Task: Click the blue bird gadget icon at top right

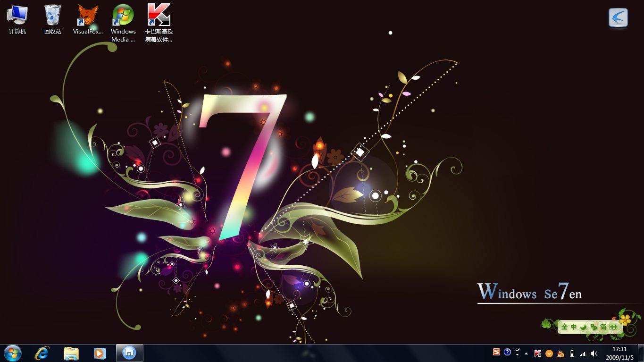Action: [618, 18]
